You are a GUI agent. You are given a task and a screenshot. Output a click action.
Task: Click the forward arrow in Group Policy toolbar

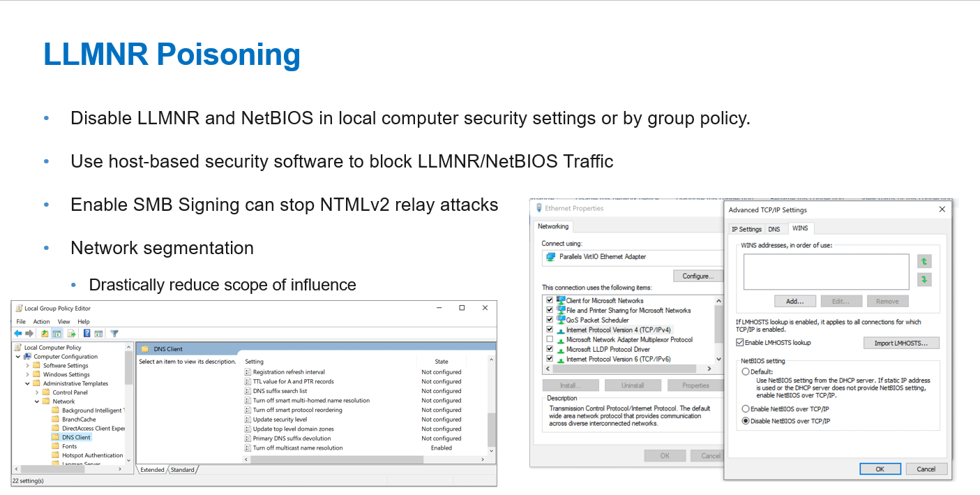[x=29, y=334]
